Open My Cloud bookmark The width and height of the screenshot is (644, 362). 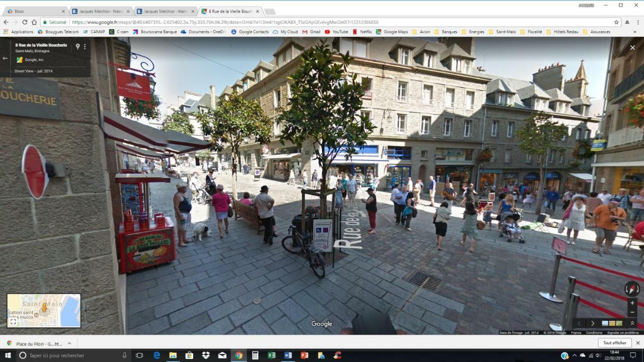pos(285,32)
